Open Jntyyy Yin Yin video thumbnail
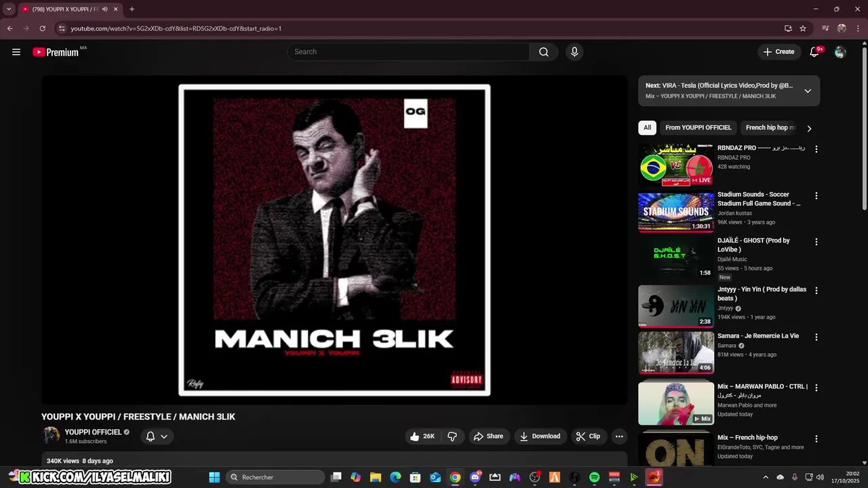Image resolution: width=868 pixels, height=488 pixels. point(676,306)
